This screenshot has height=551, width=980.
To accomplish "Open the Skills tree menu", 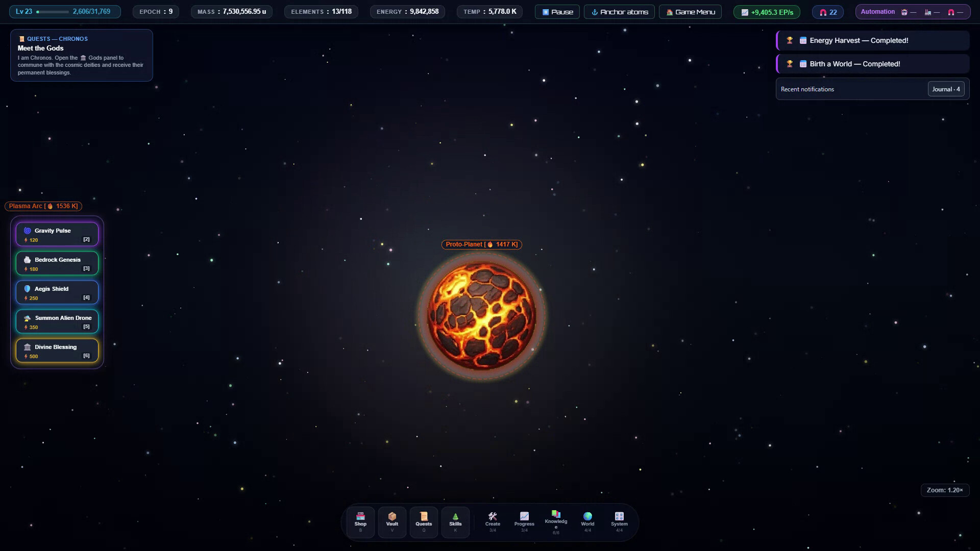I will pos(455,522).
